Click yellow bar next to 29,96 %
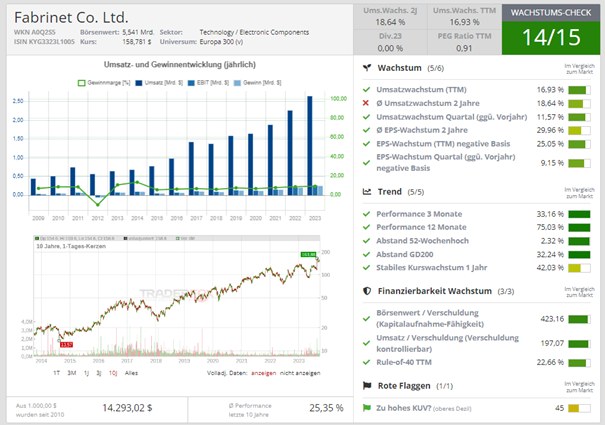Viewport: 605px width, 425px height. pos(579,131)
